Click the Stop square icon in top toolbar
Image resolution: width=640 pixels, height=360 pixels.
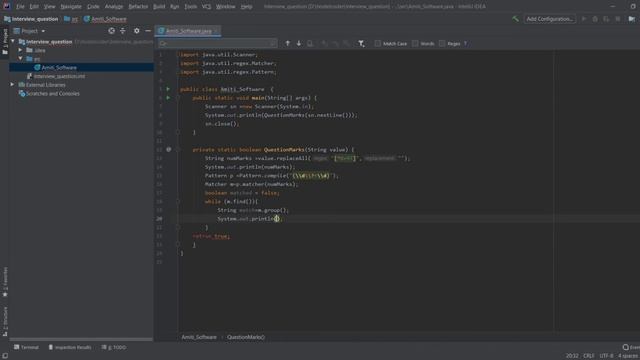[618, 19]
